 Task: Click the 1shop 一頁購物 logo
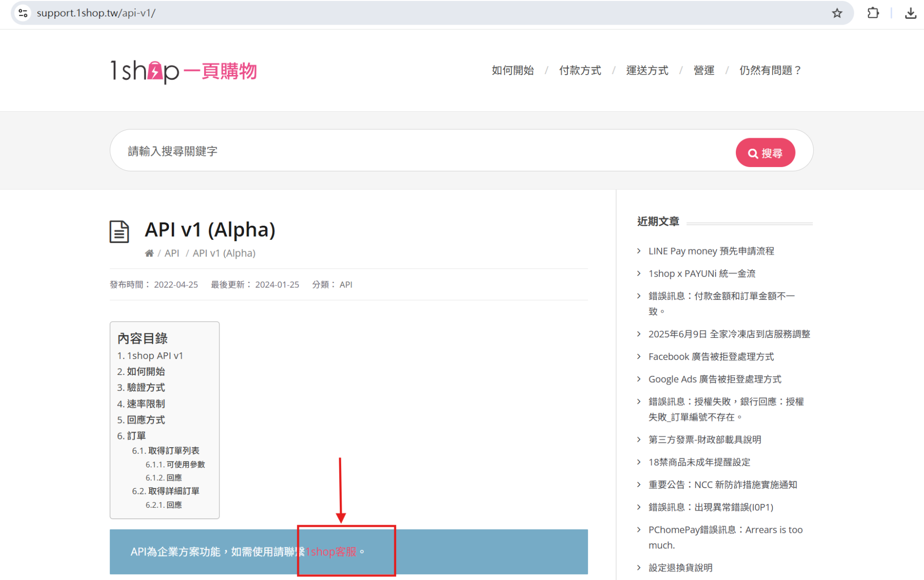point(183,71)
